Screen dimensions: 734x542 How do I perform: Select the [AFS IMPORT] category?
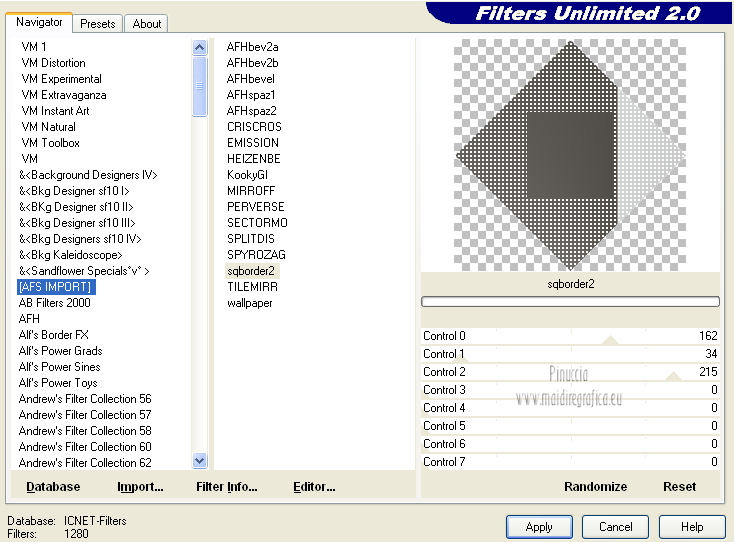tap(55, 287)
